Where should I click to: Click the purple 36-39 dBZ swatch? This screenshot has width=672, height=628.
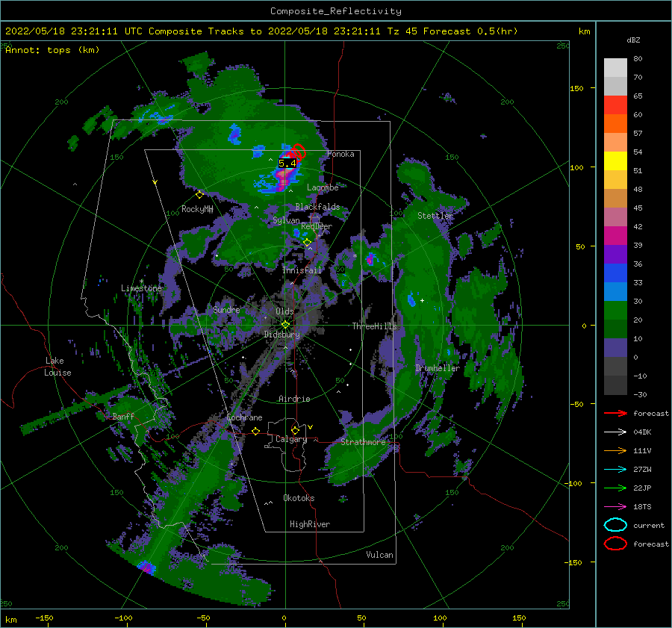[x=615, y=255]
